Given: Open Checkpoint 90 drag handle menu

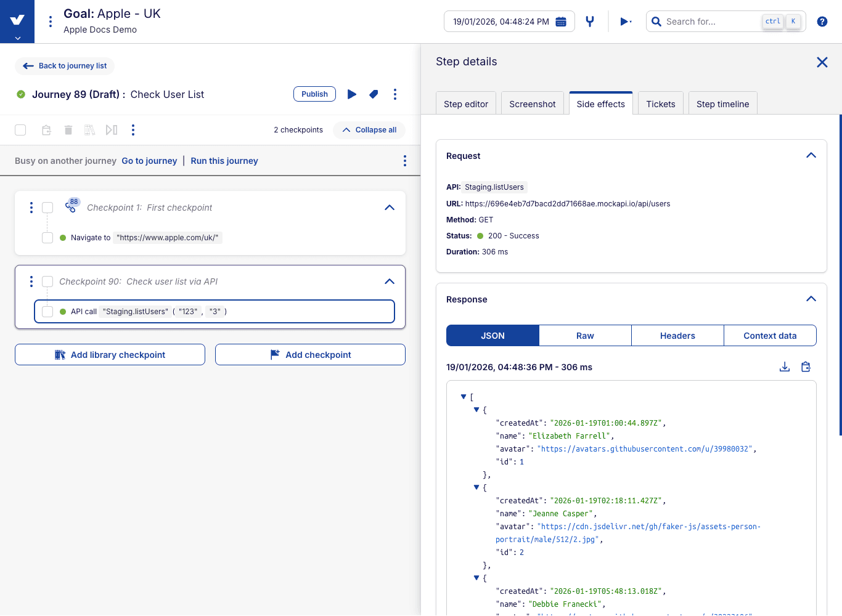Looking at the screenshot, I should point(31,282).
